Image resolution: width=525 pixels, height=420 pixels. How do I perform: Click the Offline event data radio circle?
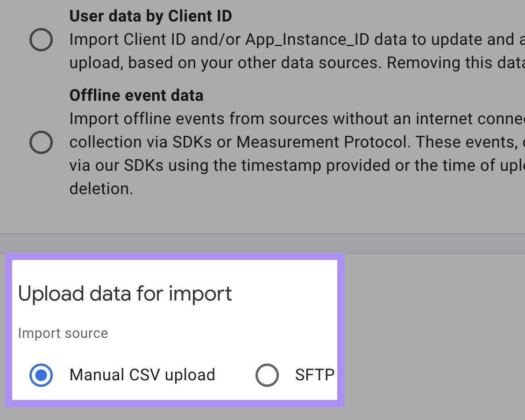pos(41,143)
